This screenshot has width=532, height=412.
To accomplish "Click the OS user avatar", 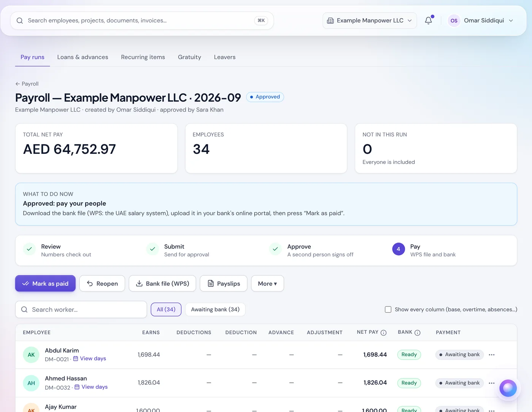I will click(454, 21).
